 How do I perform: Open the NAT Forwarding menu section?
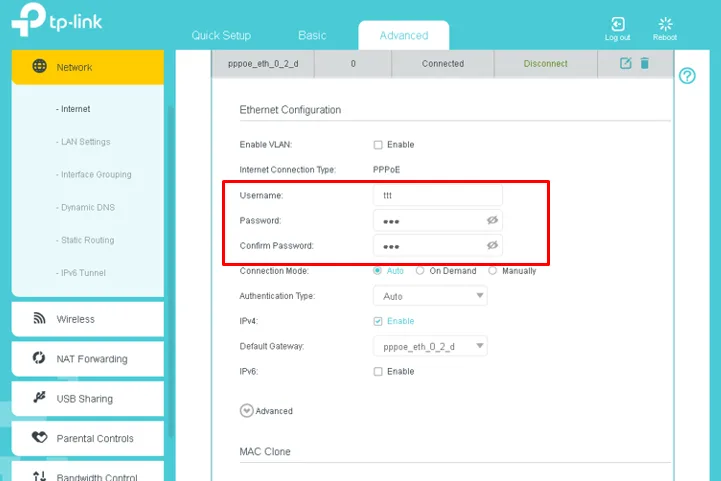tap(88, 359)
